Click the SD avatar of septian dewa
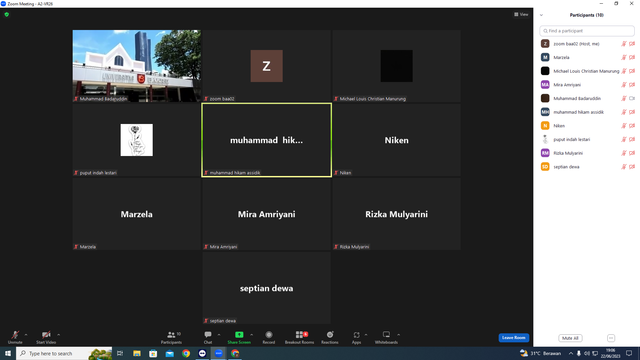This screenshot has width=640, height=360. [545, 167]
